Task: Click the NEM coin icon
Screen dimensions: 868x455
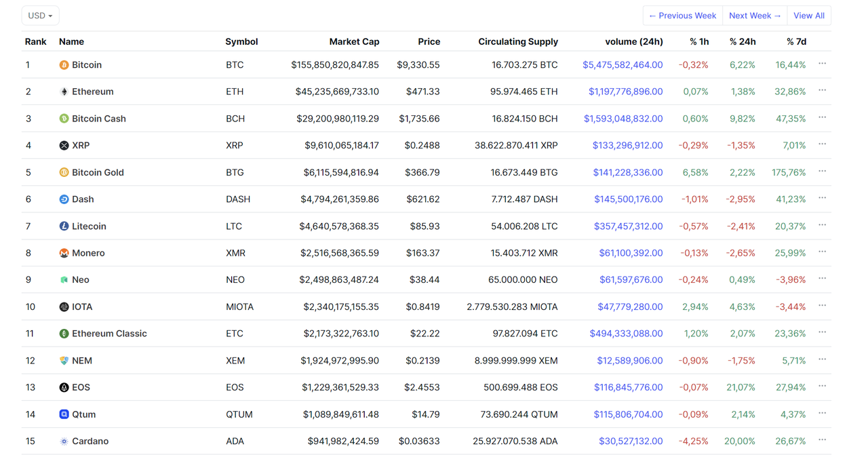Action: tap(64, 361)
